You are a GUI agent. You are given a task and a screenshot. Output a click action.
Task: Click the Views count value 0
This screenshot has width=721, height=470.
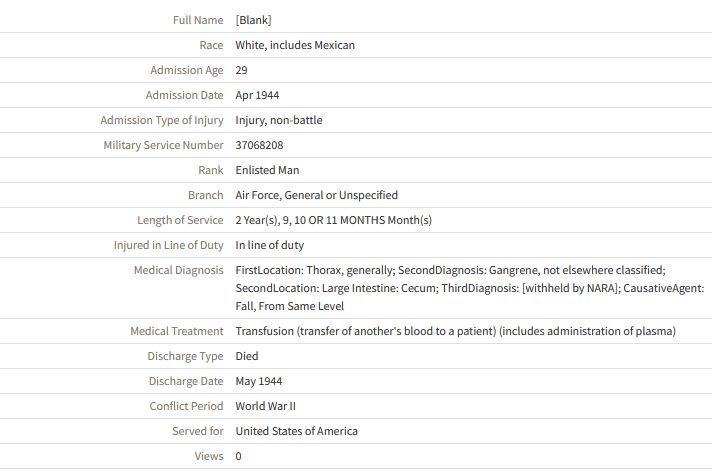[x=239, y=456]
